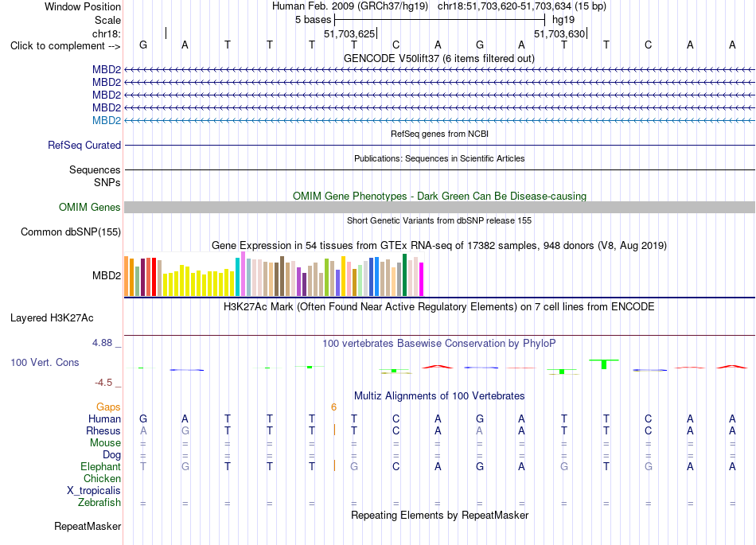
Task: Click the 'Gaps' row label
Action: (108, 407)
